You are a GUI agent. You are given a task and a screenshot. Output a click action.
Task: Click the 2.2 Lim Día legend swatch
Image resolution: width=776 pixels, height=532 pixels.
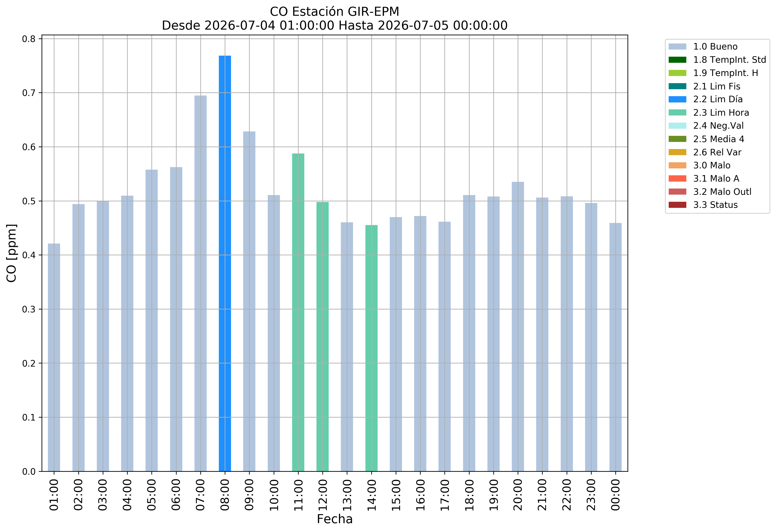[x=677, y=100]
